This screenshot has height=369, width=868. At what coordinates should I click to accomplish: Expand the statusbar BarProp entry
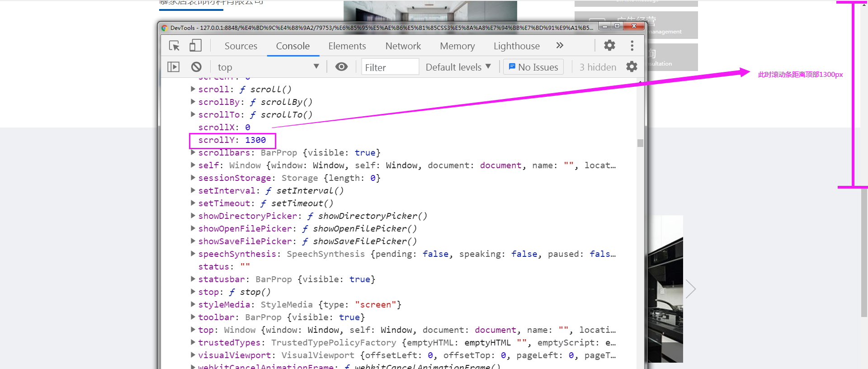click(x=193, y=279)
